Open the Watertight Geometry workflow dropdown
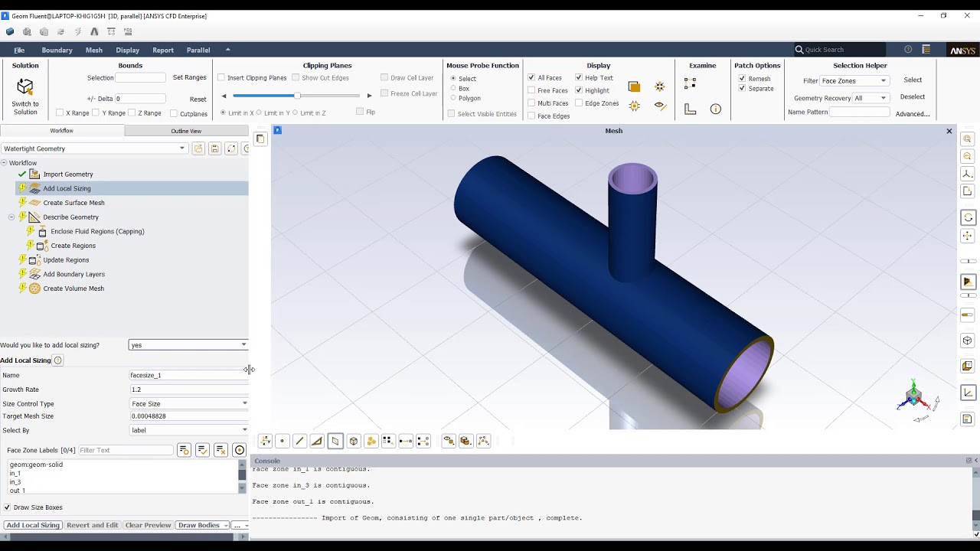The image size is (980, 551). (x=94, y=148)
